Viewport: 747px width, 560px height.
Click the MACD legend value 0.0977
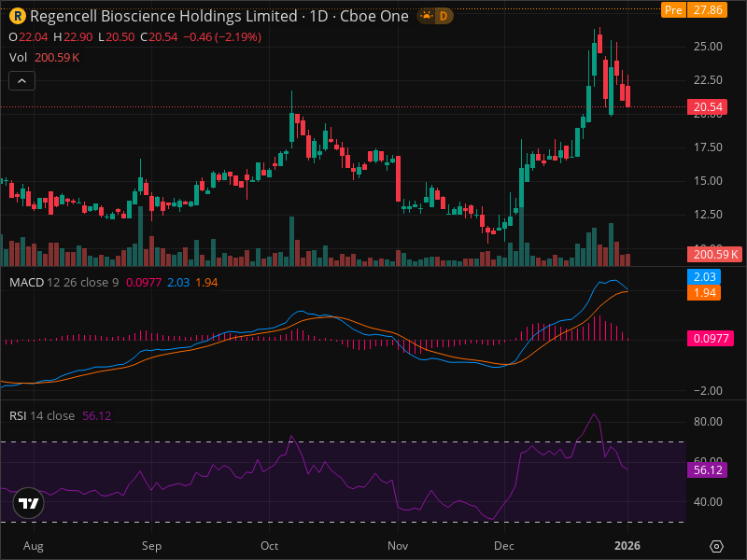144,283
